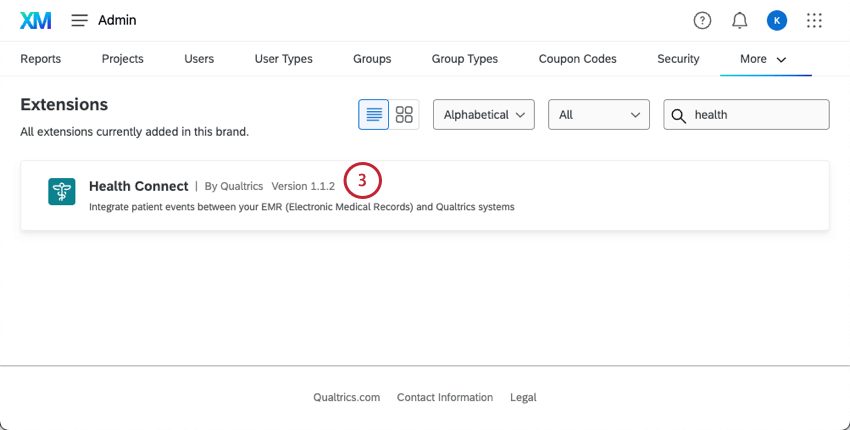Open the notifications bell
Image resolution: width=850 pixels, height=430 pixels.
click(x=740, y=20)
